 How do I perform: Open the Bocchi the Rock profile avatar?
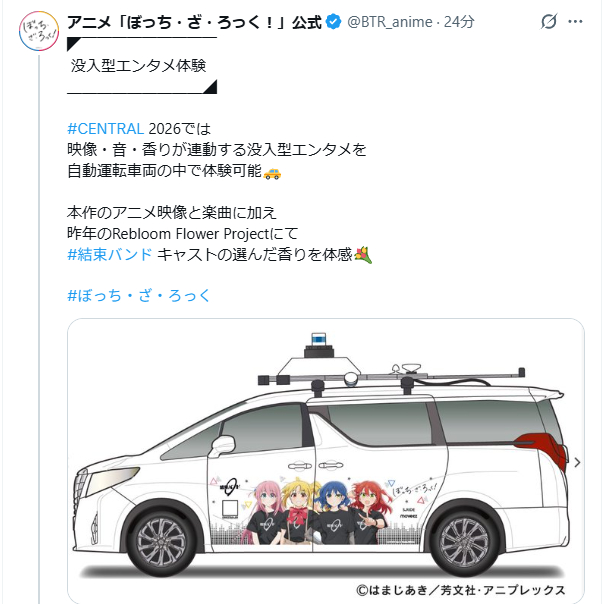[x=39, y=31]
